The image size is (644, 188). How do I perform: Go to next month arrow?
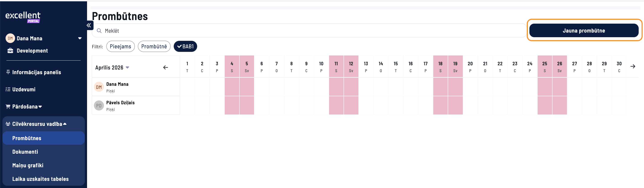tap(632, 66)
